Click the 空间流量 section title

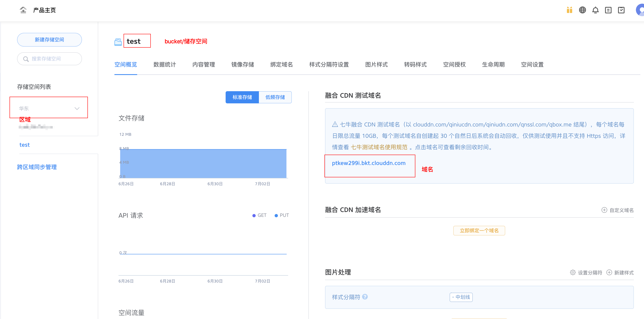131,313
